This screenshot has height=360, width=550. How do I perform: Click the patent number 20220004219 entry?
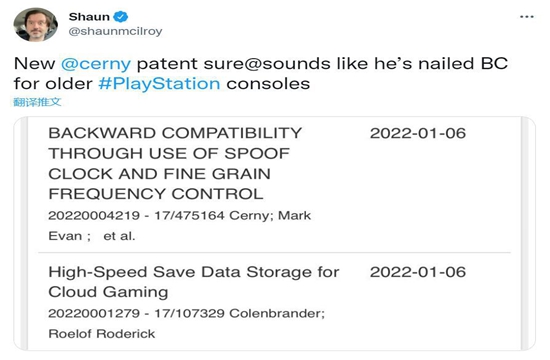tap(94, 215)
